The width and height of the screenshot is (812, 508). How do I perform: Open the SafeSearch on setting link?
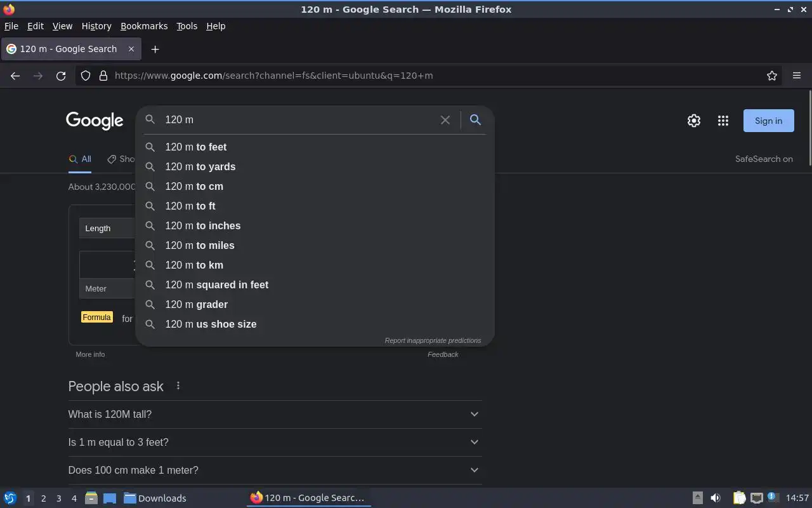(764, 159)
